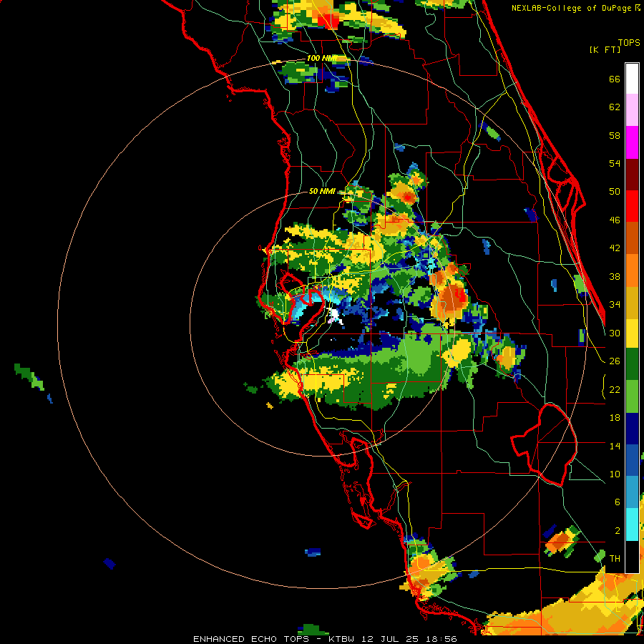Click the 26 value on the scale
This screenshot has width=644, height=644.
[x=615, y=361]
